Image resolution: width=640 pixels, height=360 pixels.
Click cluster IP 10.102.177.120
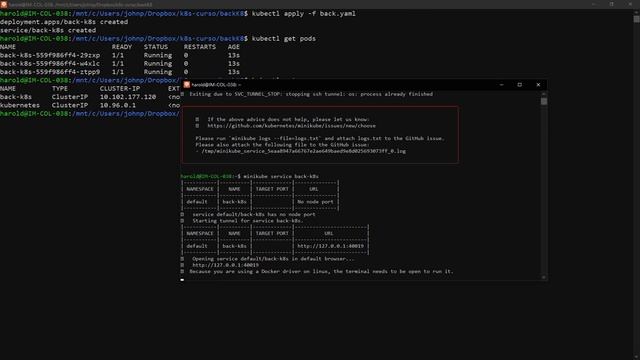pos(128,97)
